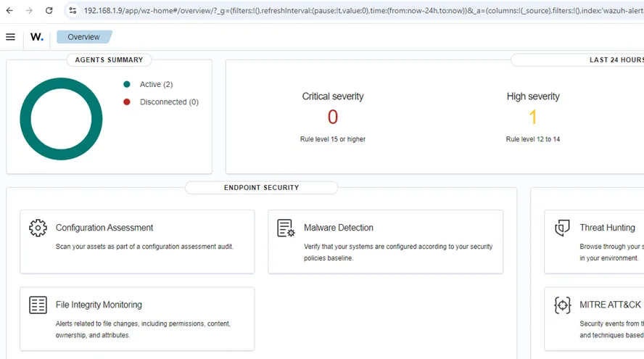
Task: Click the 'High severity' label
Action: [533, 96]
